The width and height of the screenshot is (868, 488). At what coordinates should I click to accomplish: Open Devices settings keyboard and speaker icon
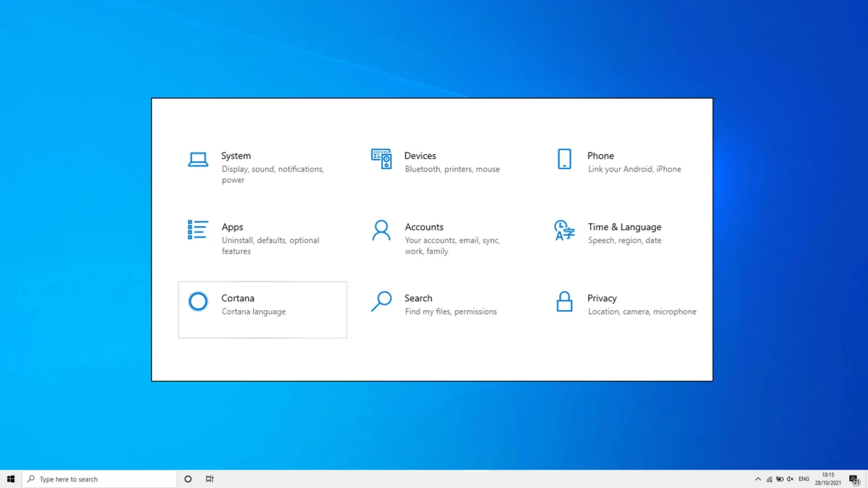pyautogui.click(x=381, y=159)
